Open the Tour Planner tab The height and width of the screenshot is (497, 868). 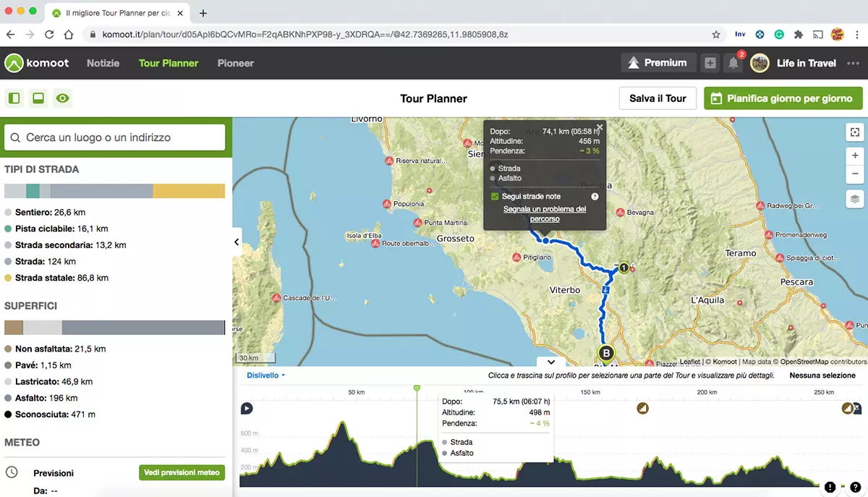[169, 63]
